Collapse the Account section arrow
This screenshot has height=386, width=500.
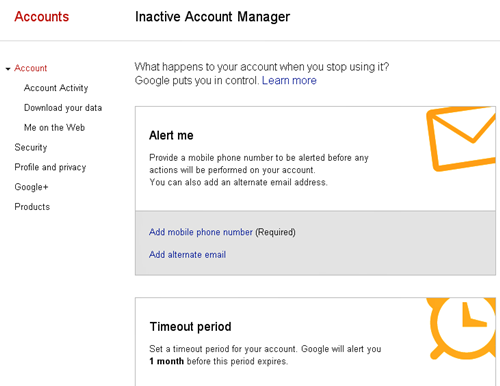[8, 69]
